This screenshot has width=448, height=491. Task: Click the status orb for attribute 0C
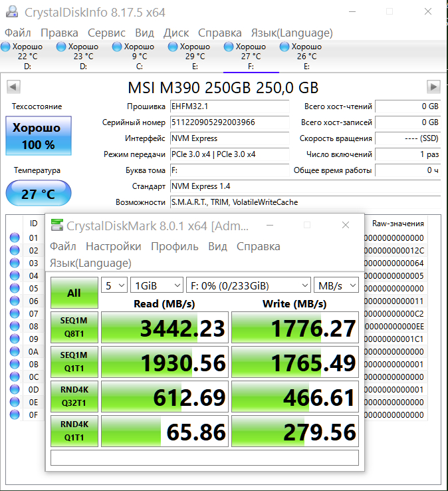(x=15, y=377)
